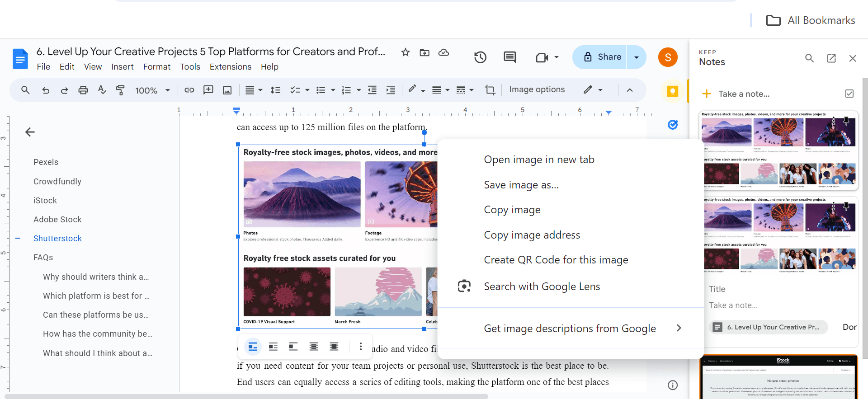The image size is (868, 399).
Task: Open border dash style dropdown
Action: click(x=465, y=90)
